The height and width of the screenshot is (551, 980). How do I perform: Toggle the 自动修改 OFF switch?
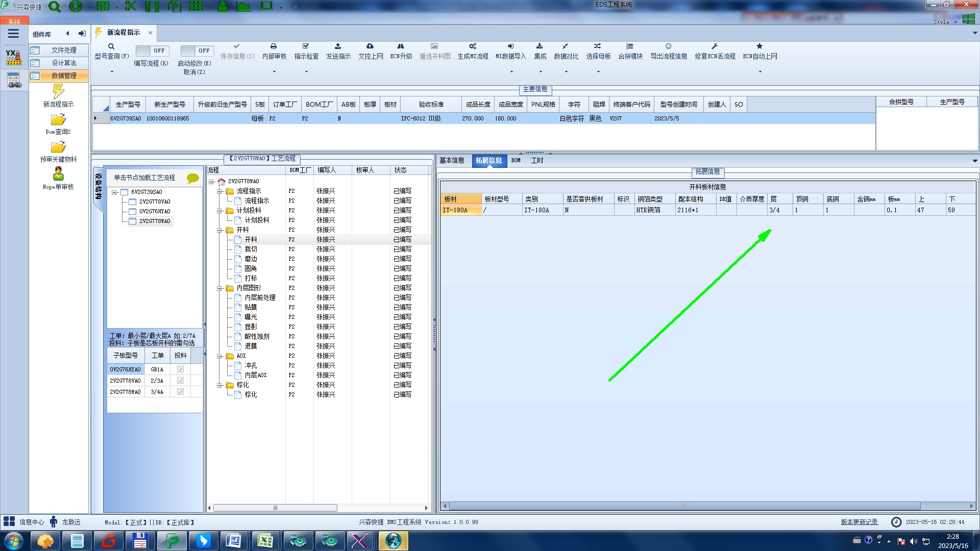(x=196, y=51)
